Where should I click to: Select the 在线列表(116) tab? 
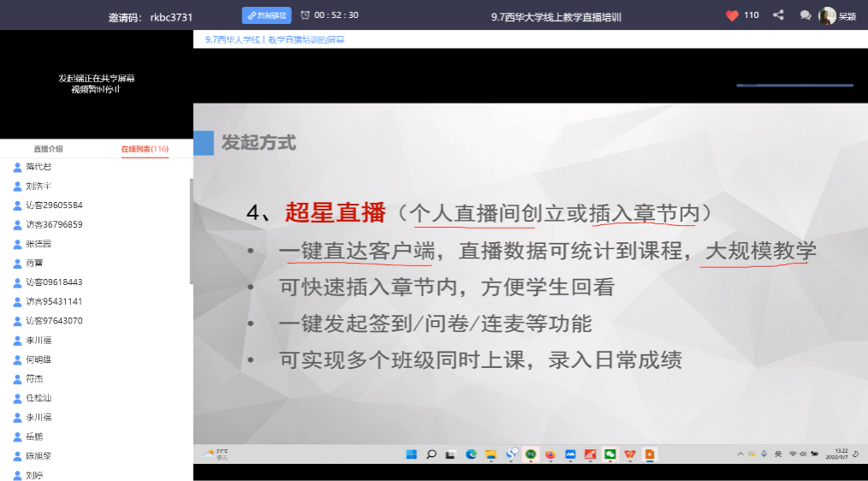(145, 149)
